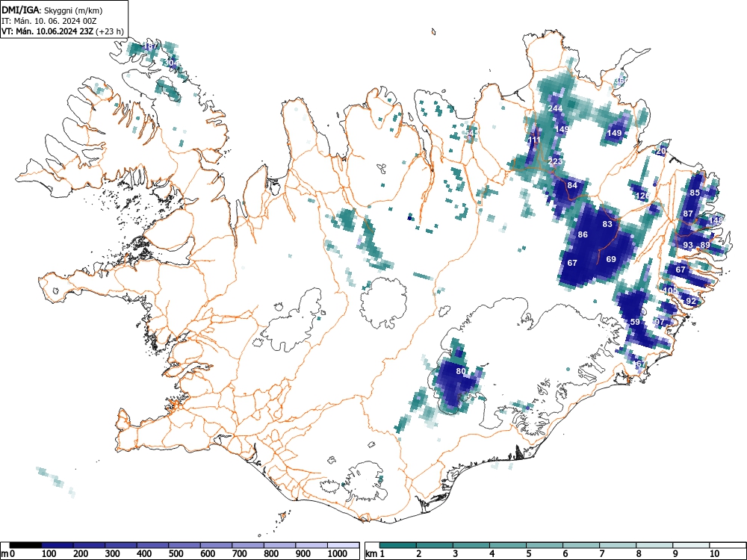This screenshot has width=747, height=560.
Task: Select the 'VT: Mán. 10.06.2024 23Z' line
Action: click(48, 32)
